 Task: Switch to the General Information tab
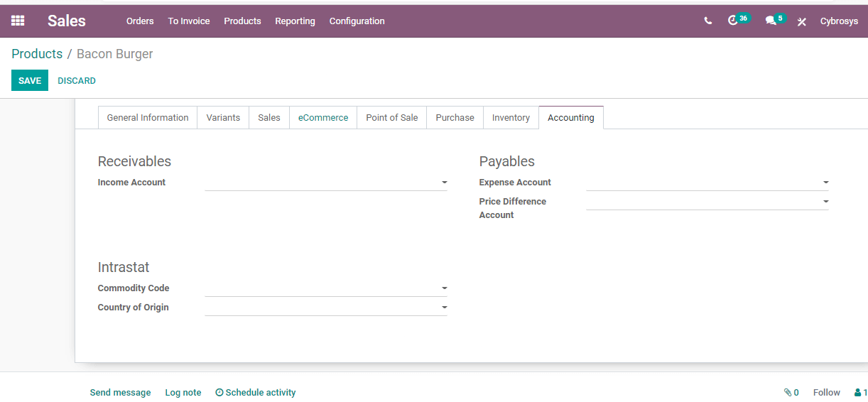coord(148,118)
